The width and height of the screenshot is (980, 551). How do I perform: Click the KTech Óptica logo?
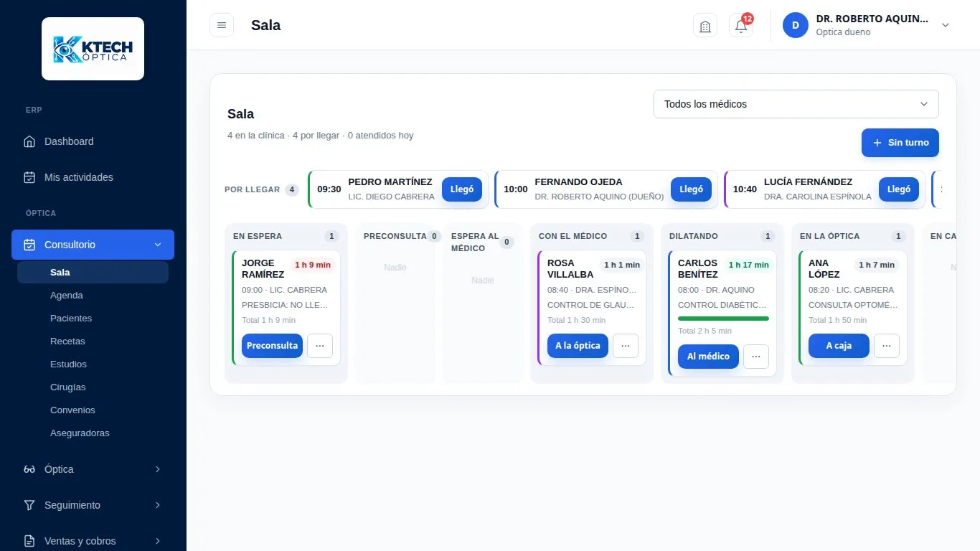(93, 49)
